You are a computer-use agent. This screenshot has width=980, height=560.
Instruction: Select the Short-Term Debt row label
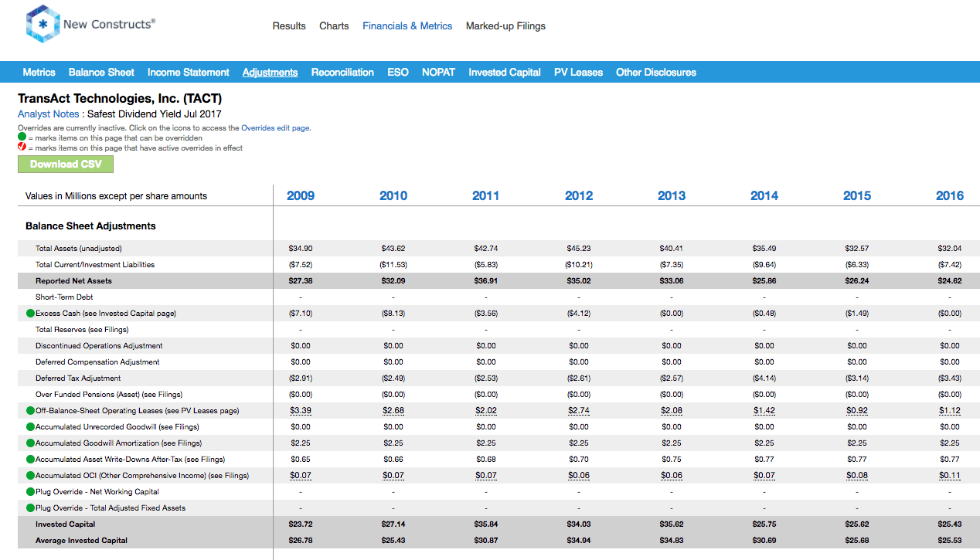point(64,297)
